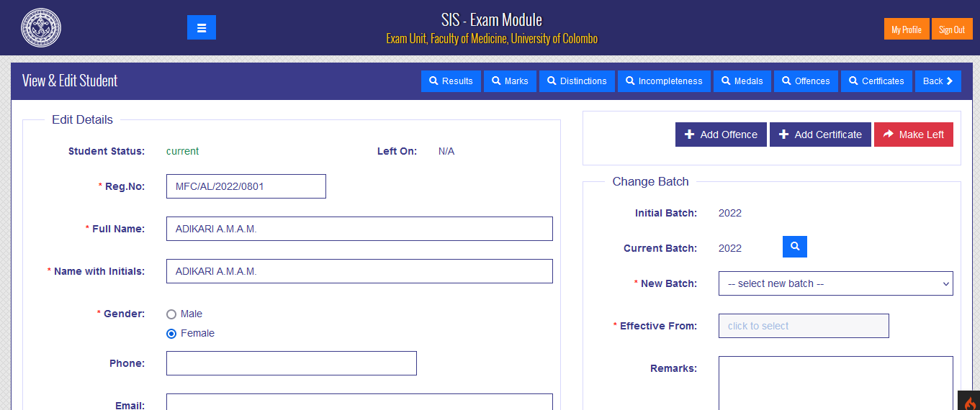
Task: Open the Marks search button
Action: [x=510, y=81]
